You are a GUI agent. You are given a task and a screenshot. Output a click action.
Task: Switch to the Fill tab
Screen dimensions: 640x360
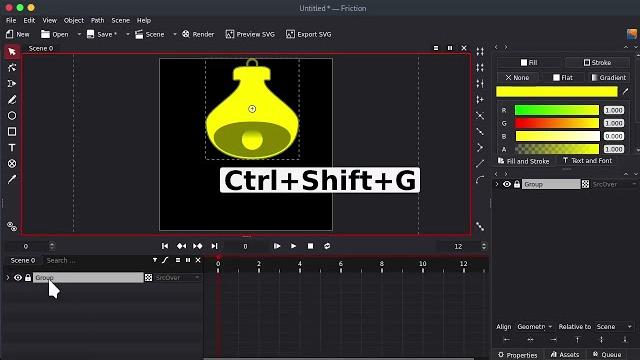click(x=529, y=62)
